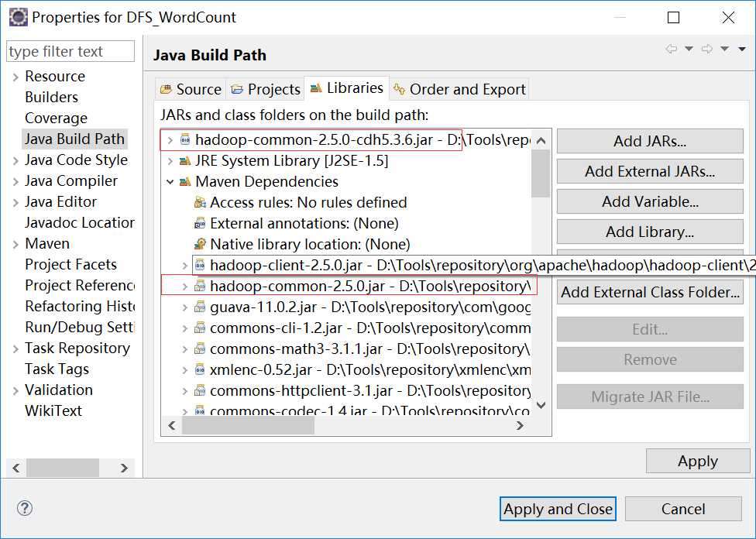
Task: Go forward with the navigation arrow
Action: click(707, 49)
